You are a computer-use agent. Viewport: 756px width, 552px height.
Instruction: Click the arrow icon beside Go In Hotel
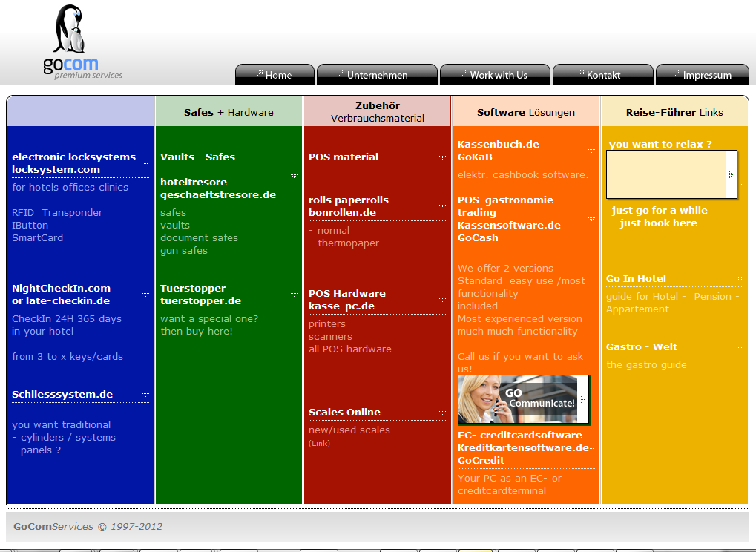[740, 280]
